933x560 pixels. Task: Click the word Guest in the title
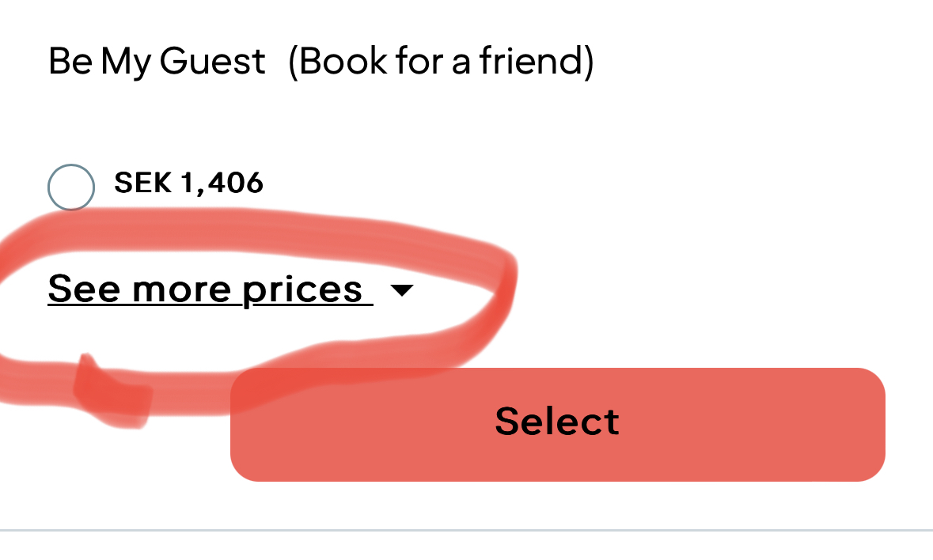point(212,62)
